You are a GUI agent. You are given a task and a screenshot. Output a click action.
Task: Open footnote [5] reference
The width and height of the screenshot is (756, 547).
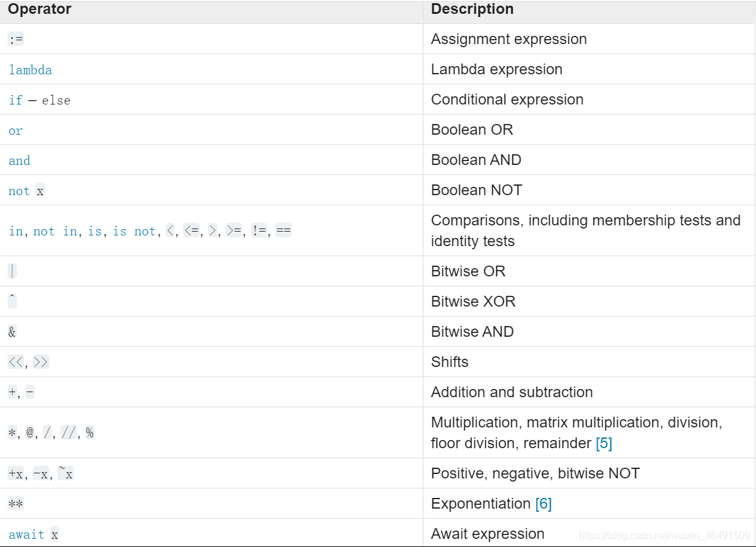[604, 443]
